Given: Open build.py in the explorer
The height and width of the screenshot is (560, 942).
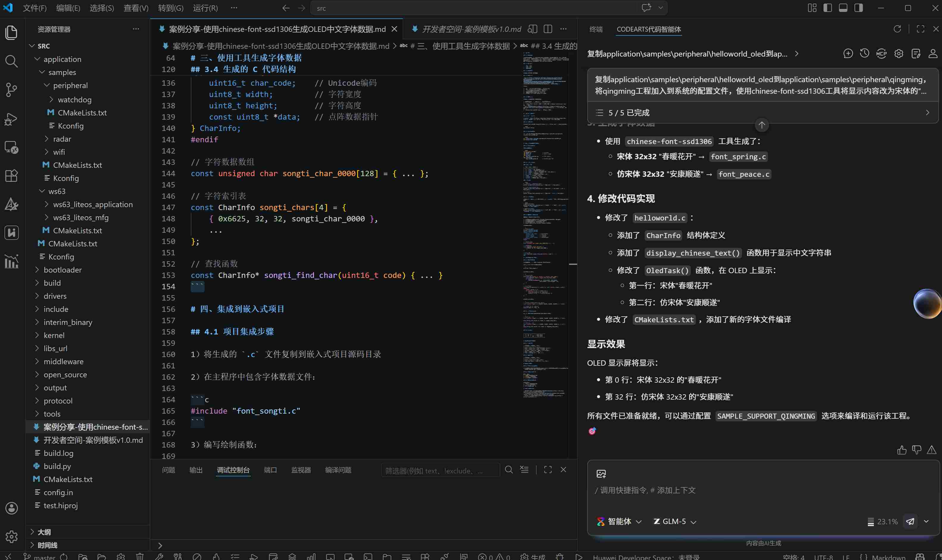Looking at the screenshot, I should [x=57, y=466].
